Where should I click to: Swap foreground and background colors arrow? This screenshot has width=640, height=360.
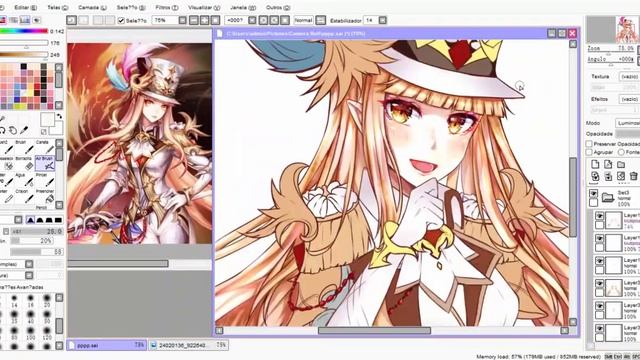(x=60, y=116)
